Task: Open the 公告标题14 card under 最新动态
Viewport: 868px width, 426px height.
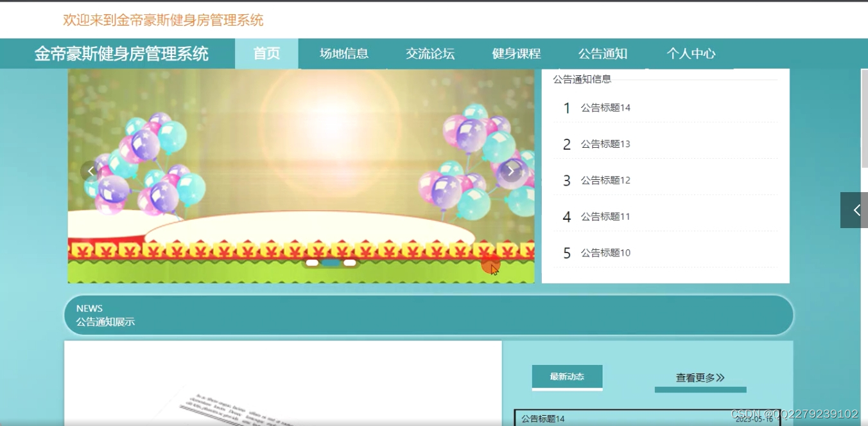Action: pos(647,418)
